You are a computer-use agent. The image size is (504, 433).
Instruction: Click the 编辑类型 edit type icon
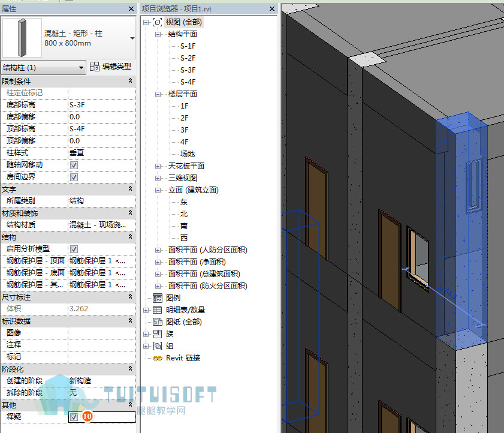[94, 67]
